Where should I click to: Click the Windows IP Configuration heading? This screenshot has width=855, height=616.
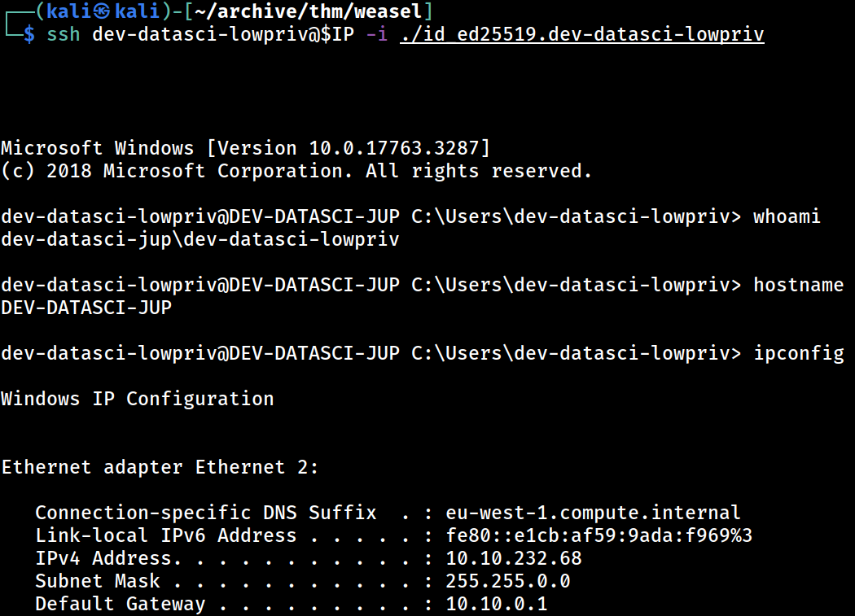click(x=138, y=399)
